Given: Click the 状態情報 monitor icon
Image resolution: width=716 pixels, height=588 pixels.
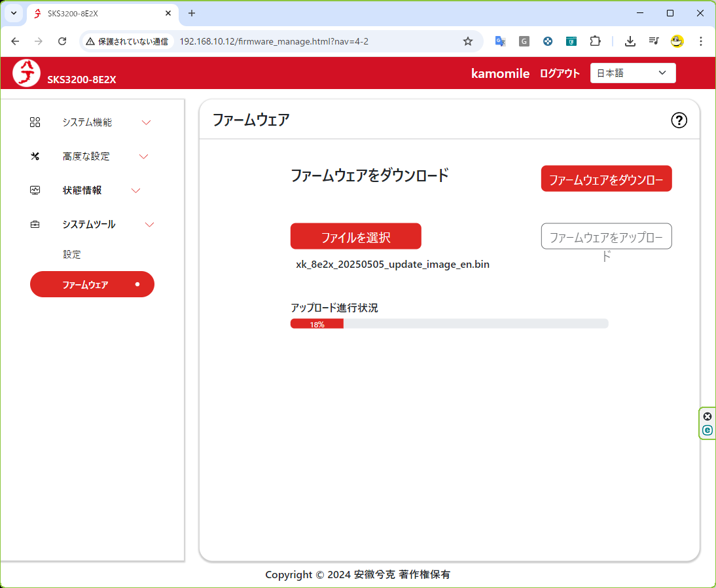Looking at the screenshot, I should click(x=35, y=190).
